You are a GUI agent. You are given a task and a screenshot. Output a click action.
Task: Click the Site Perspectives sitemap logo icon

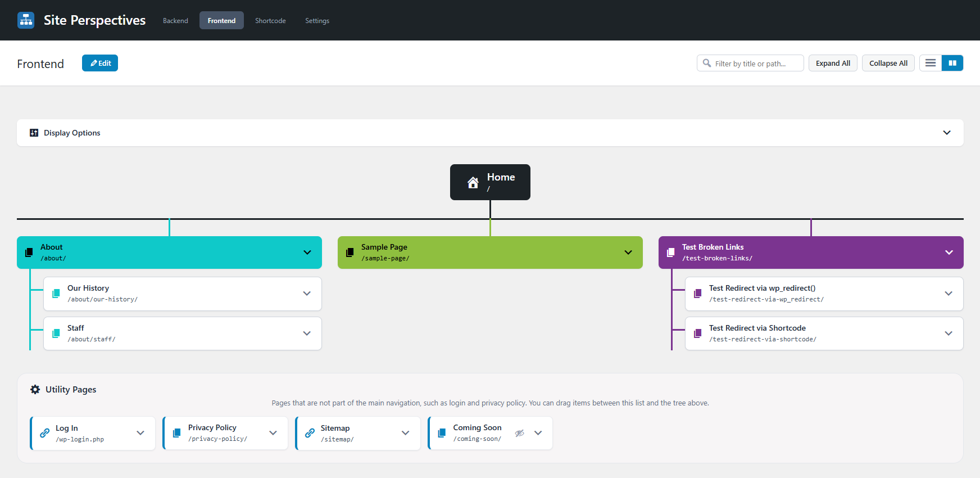point(26,20)
